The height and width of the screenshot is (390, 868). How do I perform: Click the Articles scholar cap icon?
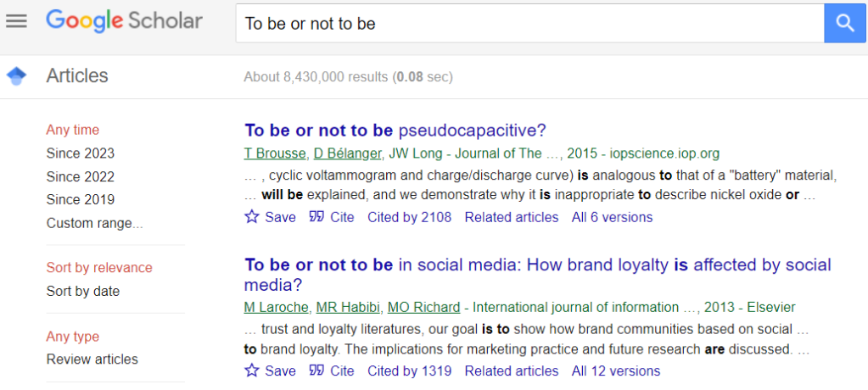[16, 76]
